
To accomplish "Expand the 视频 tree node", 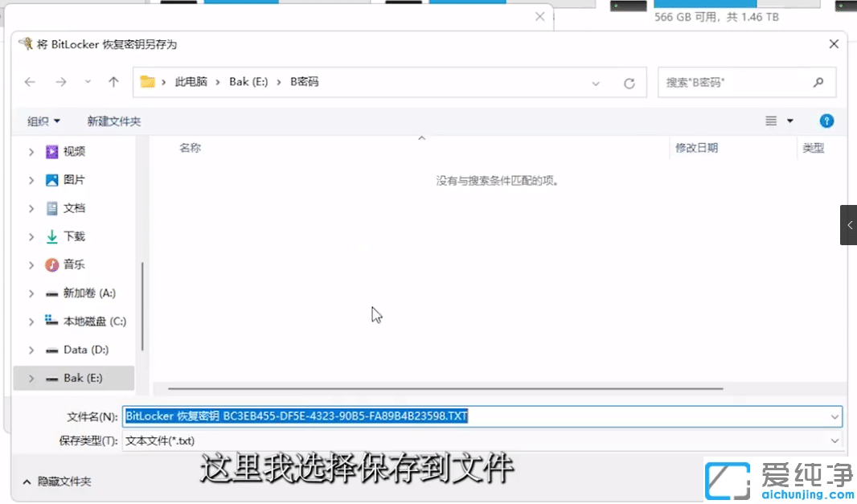I will pyautogui.click(x=31, y=152).
